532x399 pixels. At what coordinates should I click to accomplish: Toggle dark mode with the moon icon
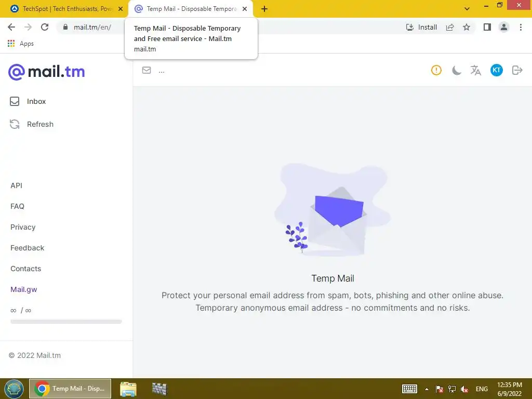(x=456, y=70)
